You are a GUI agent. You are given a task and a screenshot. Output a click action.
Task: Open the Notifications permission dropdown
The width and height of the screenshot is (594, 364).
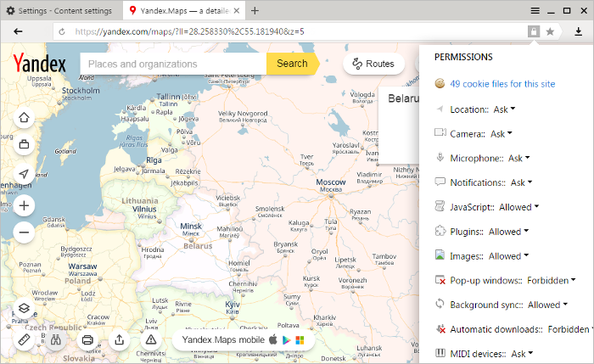[x=521, y=182]
